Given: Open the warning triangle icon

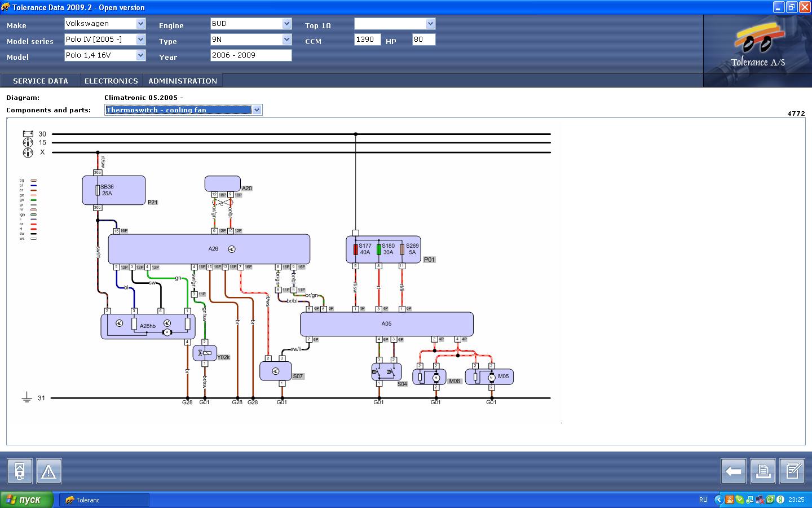Looking at the screenshot, I should (49, 471).
